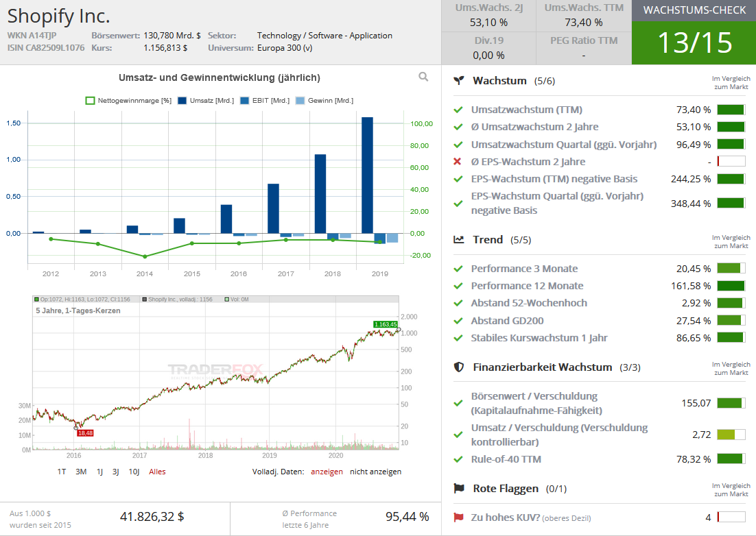Click the 41.826,32 $ investment result

tap(152, 517)
